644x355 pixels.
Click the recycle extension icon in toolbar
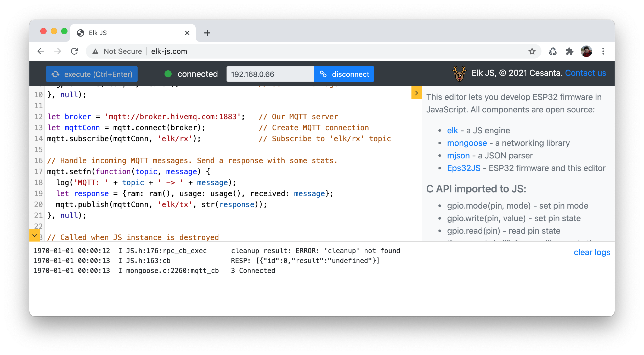pyautogui.click(x=553, y=51)
